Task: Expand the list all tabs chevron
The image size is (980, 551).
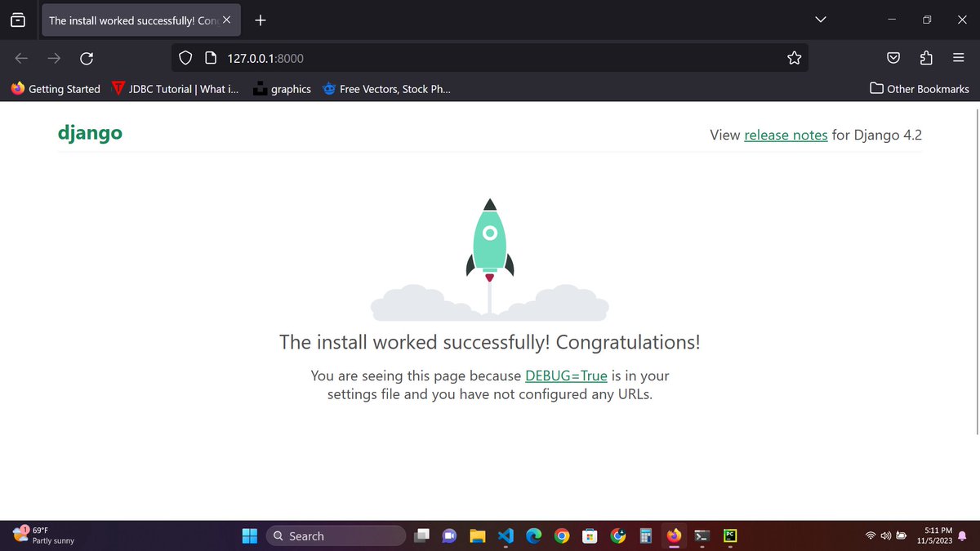Action: (x=822, y=20)
